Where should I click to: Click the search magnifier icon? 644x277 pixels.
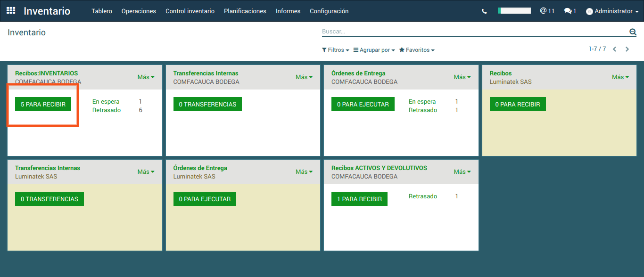633,32
